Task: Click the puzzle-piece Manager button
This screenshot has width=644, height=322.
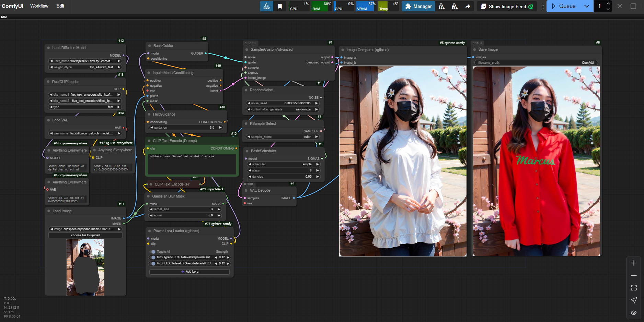Action: pos(418,6)
